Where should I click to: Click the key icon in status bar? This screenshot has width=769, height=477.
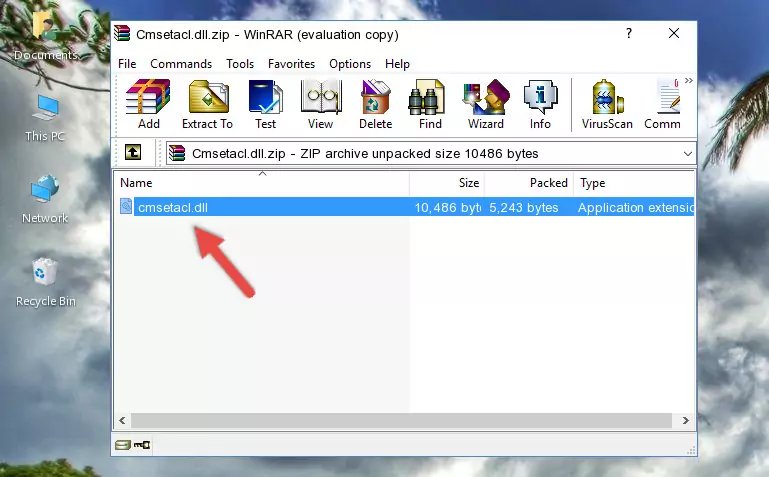[142, 445]
